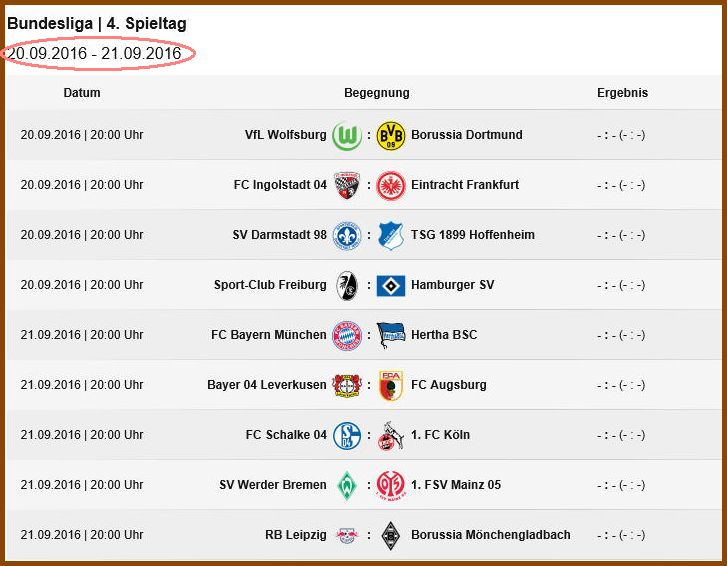The width and height of the screenshot is (727, 566).
Task: Open the Borussia Mönchengladbach team name
Action: [x=491, y=535]
